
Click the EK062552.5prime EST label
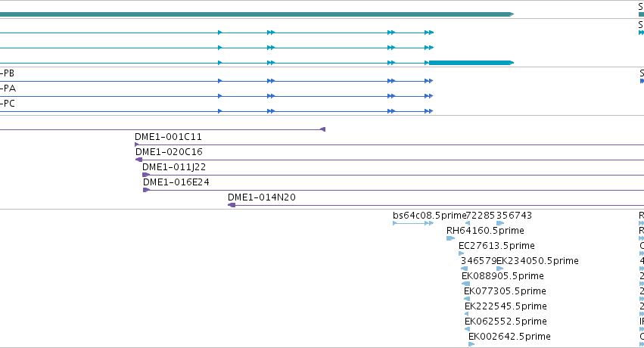[506, 322]
